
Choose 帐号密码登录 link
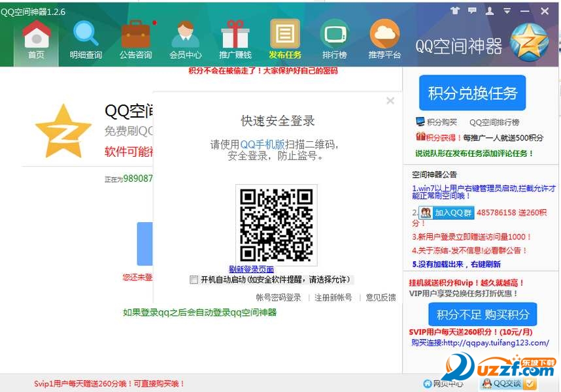279,297
